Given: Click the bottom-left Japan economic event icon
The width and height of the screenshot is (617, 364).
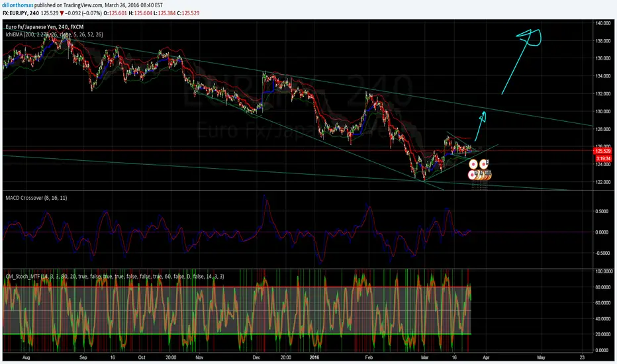Looking at the screenshot, I should click(472, 175).
